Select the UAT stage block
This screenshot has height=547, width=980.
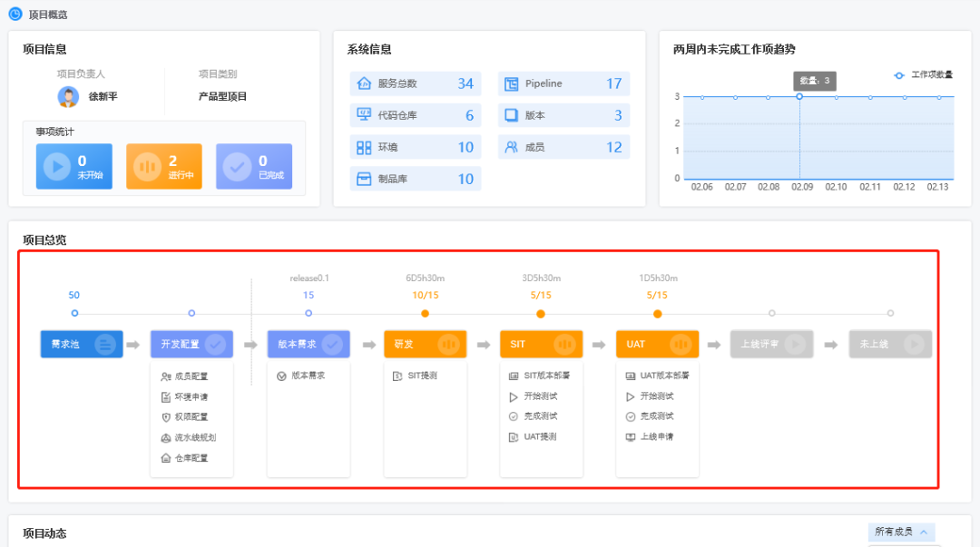(x=657, y=344)
